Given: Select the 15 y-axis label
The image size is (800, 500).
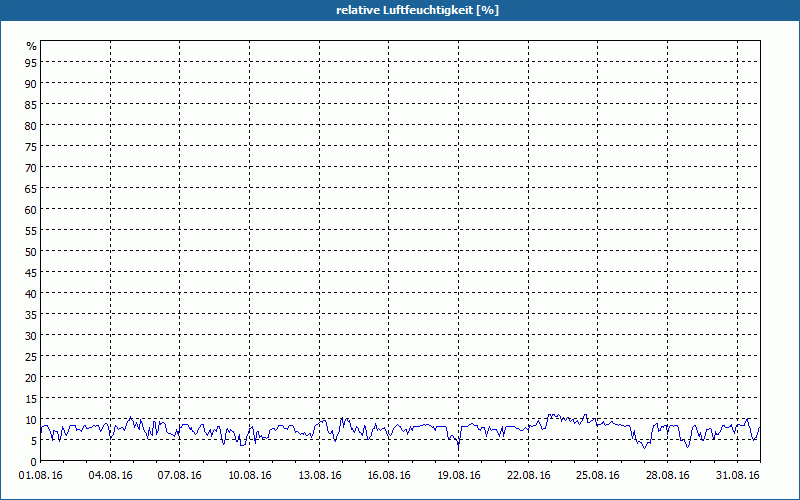Looking at the screenshot, I should point(31,399).
